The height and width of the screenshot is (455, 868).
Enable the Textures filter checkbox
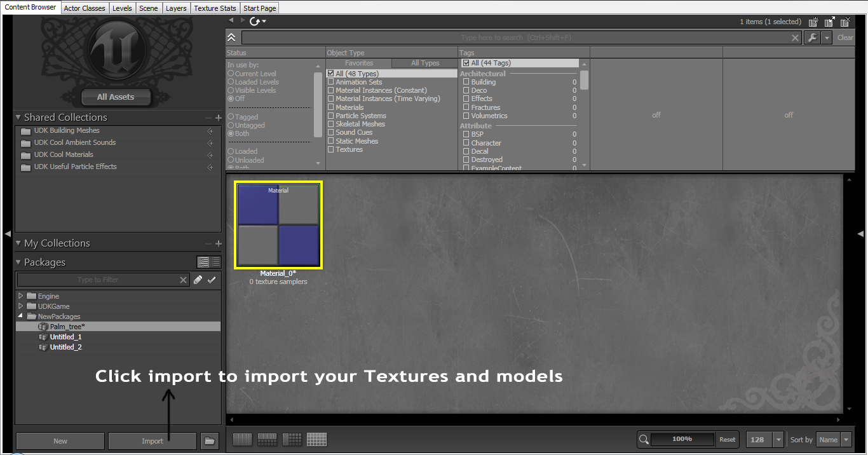(x=330, y=149)
